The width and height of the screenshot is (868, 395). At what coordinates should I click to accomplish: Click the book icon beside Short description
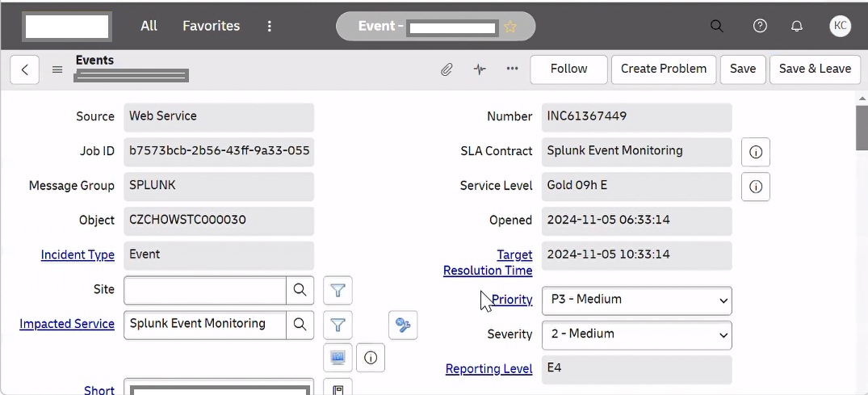point(338,388)
